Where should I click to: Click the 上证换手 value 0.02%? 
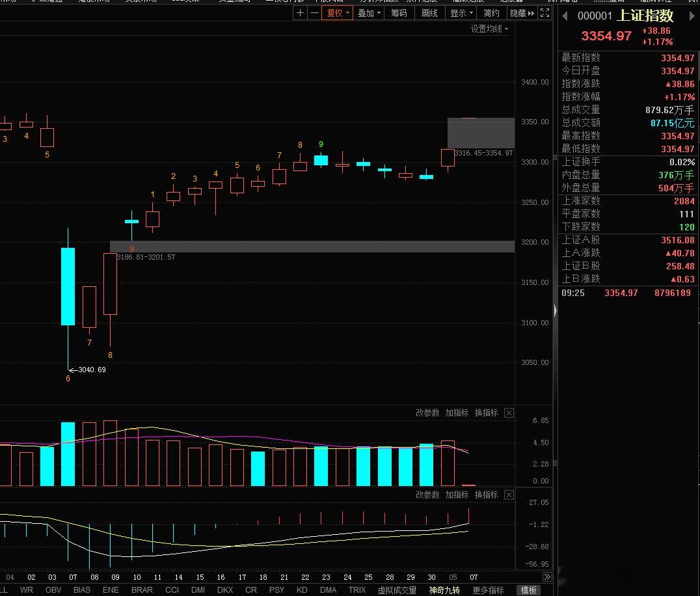tap(682, 162)
